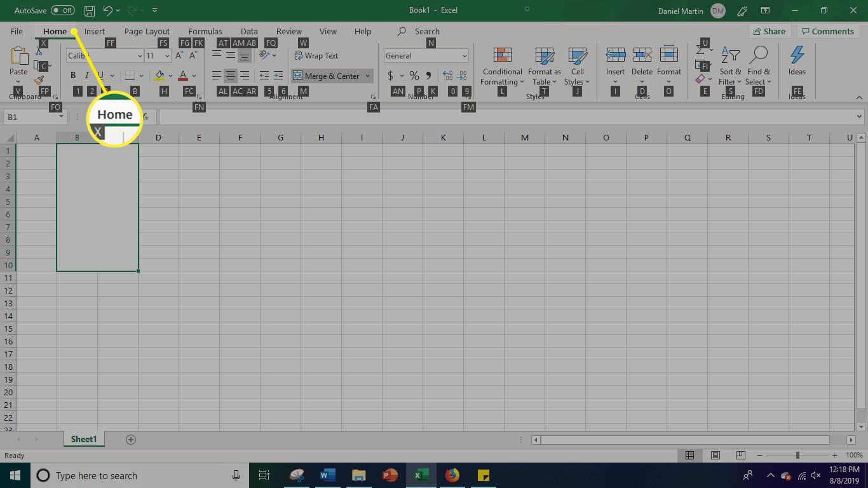Click the Decrease Indent icon

(x=264, y=76)
